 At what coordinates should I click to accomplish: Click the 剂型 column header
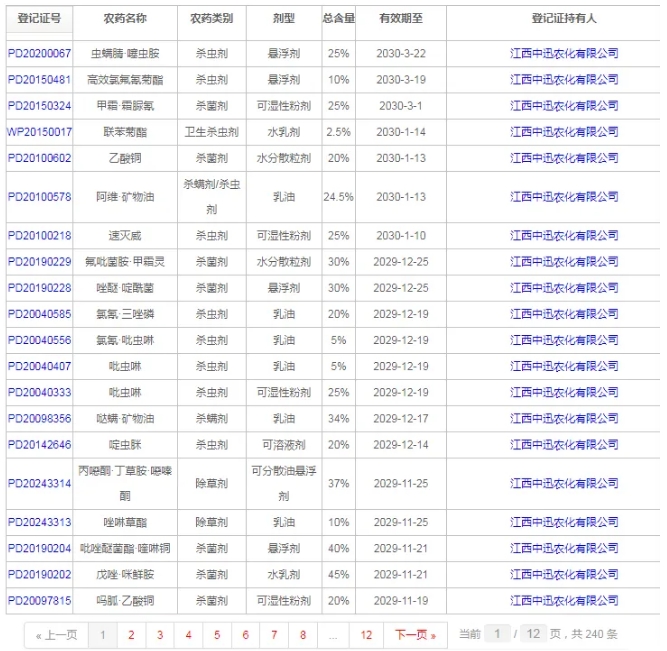click(x=284, y=18)
